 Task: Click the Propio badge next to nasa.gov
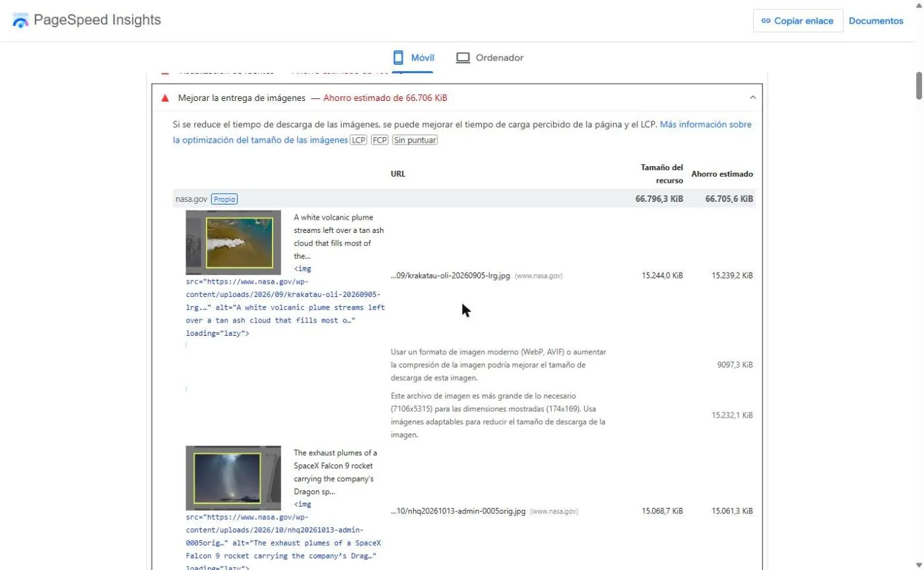pyautogui.click(x=224, y=199)
